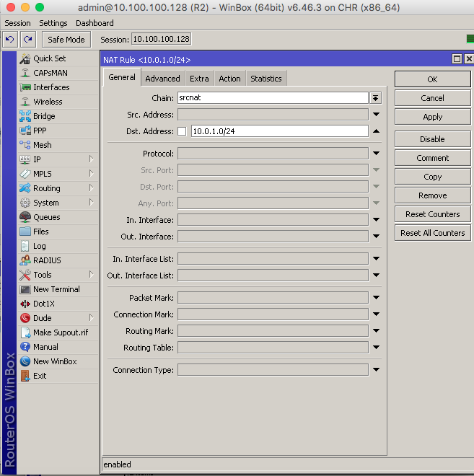This screenshot has width=474, height=476.
Task: Click the Tools icon in sidebar
Action: (25, 275)
